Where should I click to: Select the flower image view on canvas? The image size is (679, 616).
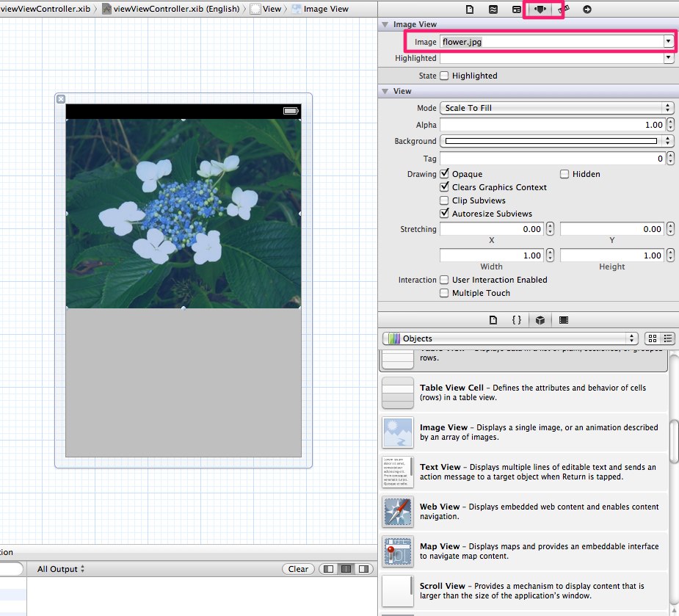(x=184, y=214)
